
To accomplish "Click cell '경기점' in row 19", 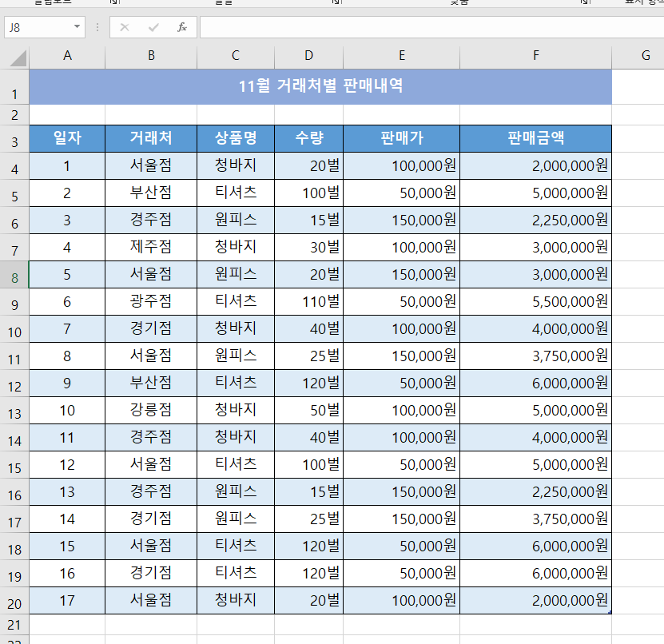I will click(151, 574).
